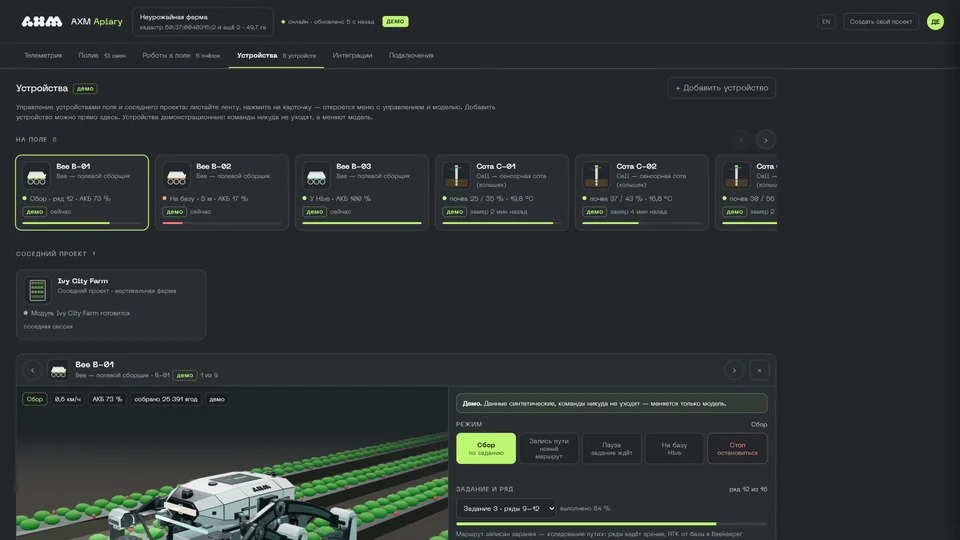The image size is (960, 540).
Task: Click the АКБ 73 % battery chip
Action: pos(107,399)
